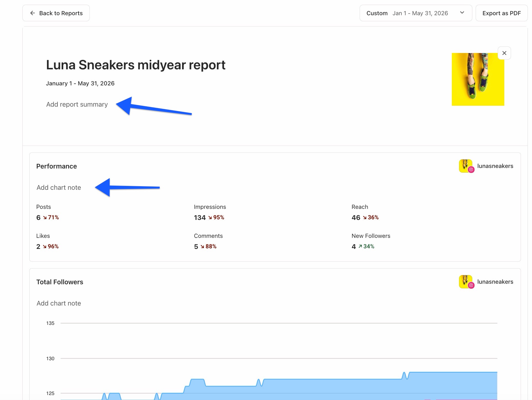
Task: Click Add report summary field
Action: coord(77,104)
